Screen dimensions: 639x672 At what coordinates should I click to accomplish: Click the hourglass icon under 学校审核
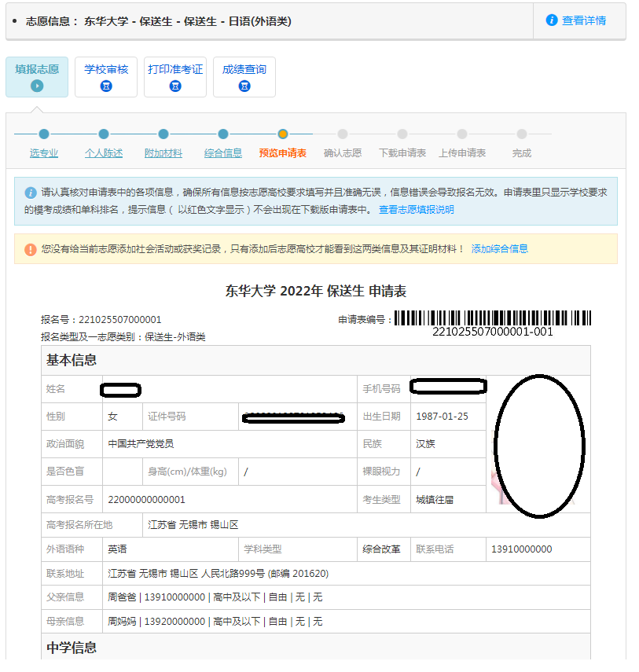pyautogui.click(x=106, y=86)
